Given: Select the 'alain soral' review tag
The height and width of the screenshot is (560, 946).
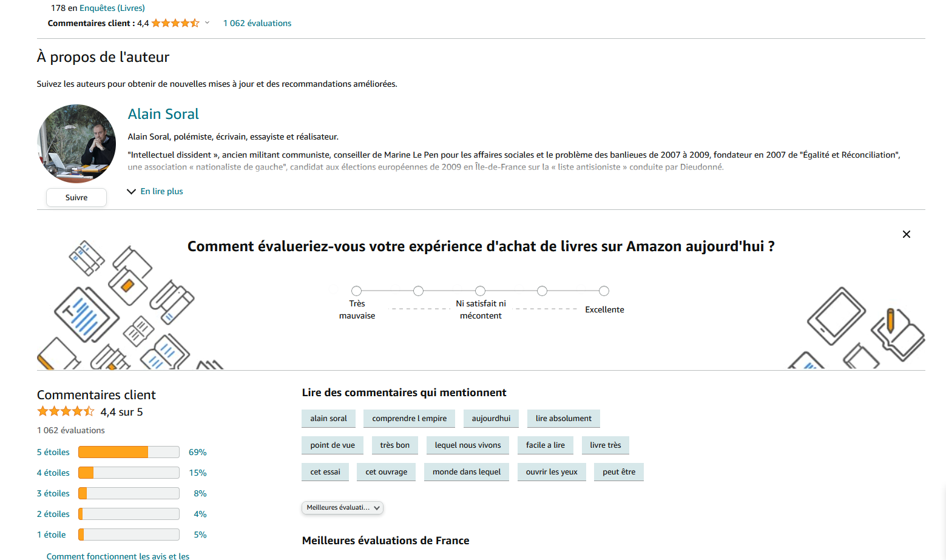Looking at the screenshot, I should click(x=328, y=419).
